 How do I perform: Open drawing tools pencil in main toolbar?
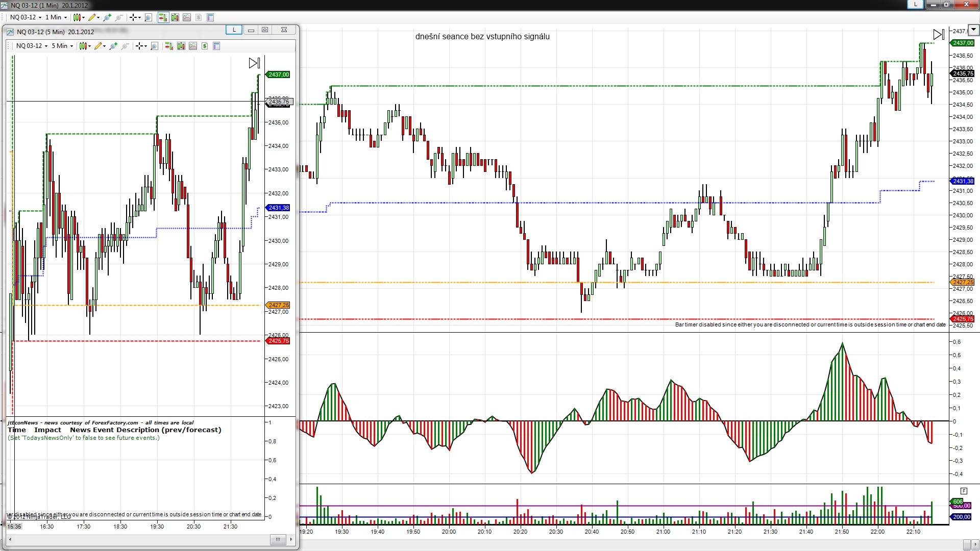[x=93, y=17]
